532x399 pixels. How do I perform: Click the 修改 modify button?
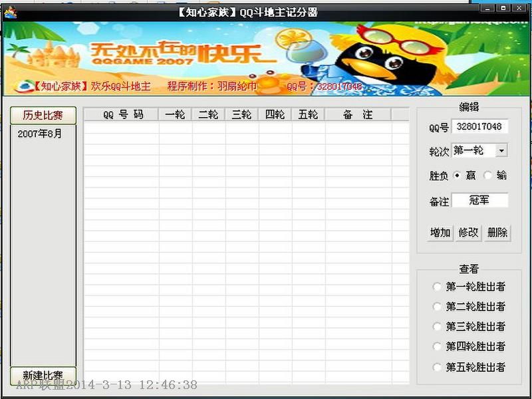coord(469,233)
